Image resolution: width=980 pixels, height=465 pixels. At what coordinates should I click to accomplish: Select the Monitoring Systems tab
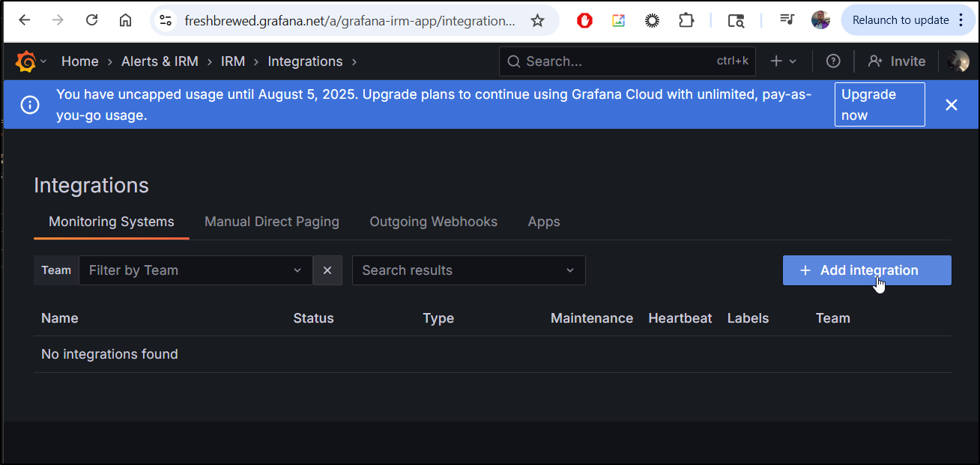click(112, 222)
